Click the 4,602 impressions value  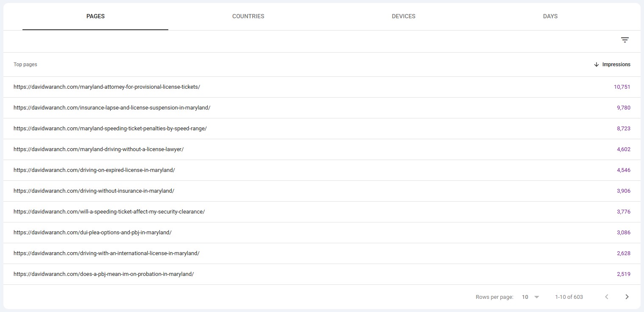623,149
